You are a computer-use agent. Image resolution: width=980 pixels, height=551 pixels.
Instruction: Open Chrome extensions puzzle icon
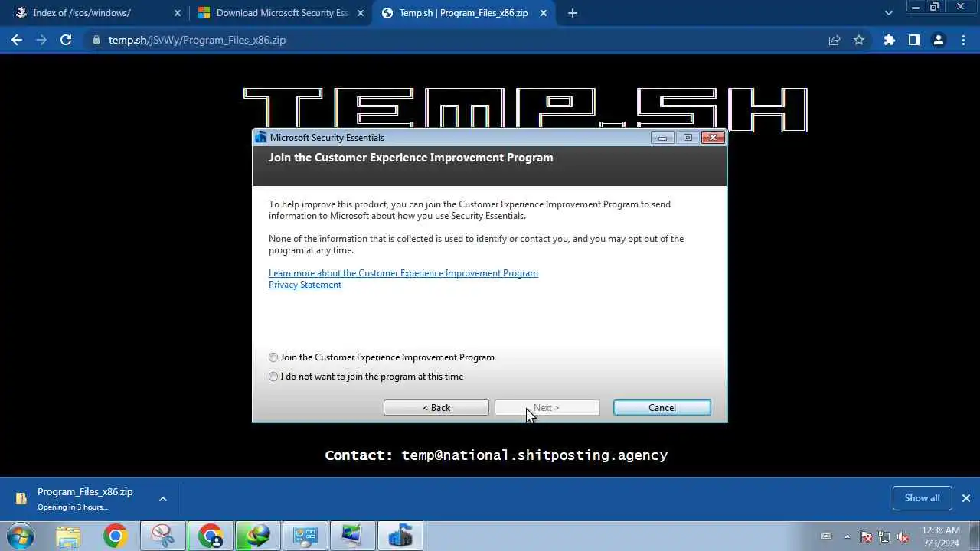[x=890, y=40]
